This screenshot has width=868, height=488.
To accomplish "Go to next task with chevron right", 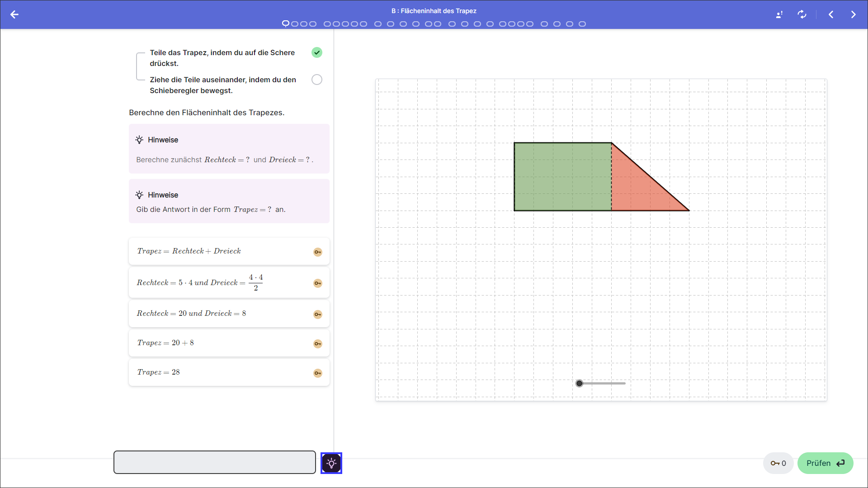I will pyautogui.click(x=853, y=14).
